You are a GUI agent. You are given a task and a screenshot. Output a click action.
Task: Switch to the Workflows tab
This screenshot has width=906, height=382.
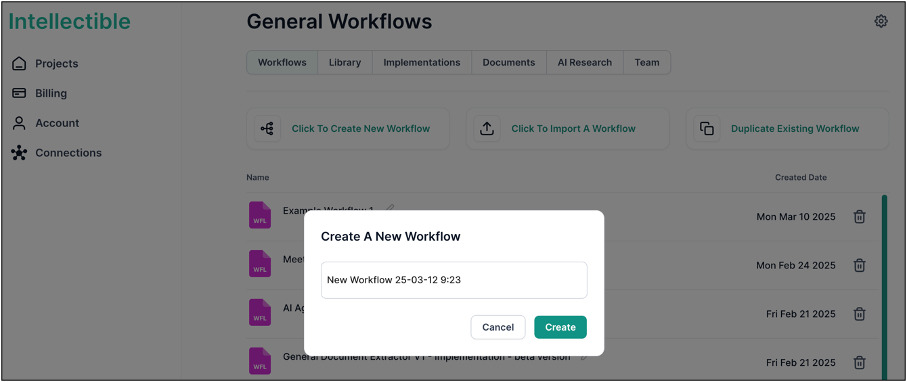(282, 62)
